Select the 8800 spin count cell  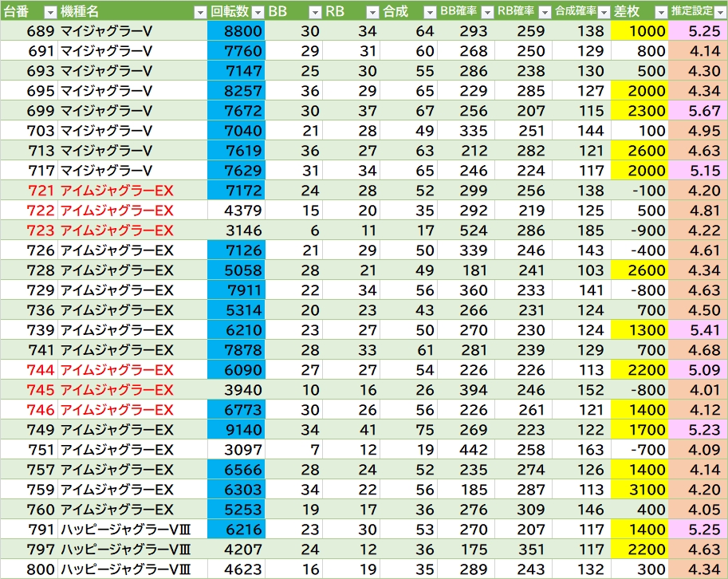(x=236, y=31)
